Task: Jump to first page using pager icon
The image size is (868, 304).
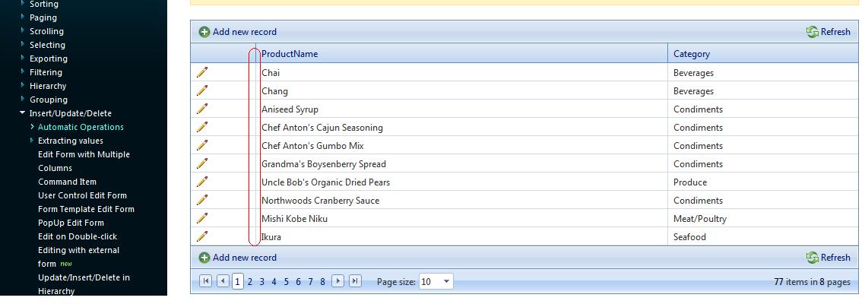Action: tap(205, 281)
